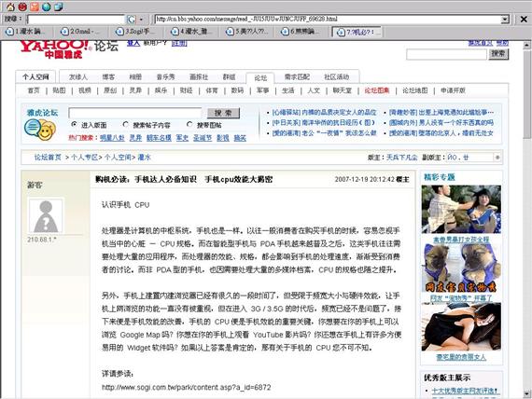Open the puppies pet show thumbnail

pos(461,268)
